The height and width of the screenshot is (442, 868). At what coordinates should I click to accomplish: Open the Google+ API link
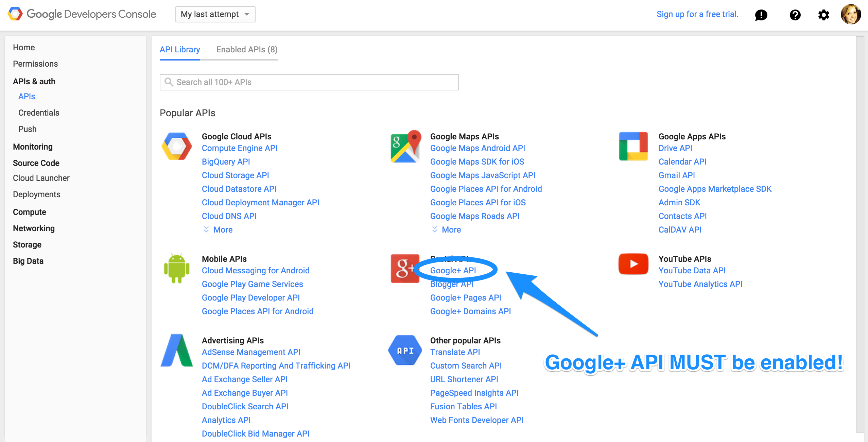[x=453, y=270]
